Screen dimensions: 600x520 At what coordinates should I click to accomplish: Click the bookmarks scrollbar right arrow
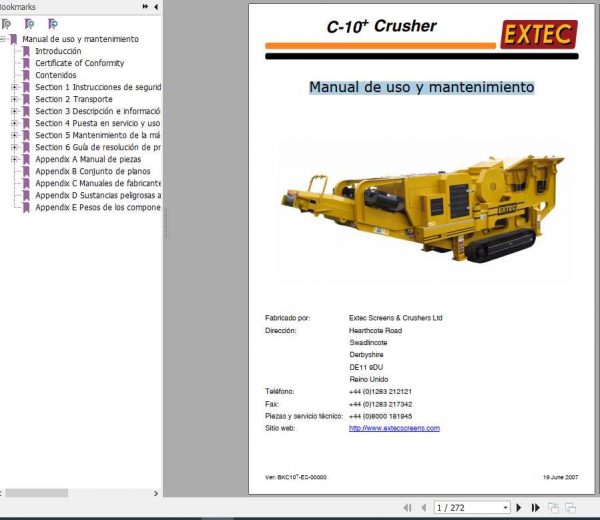click(156, 493)
